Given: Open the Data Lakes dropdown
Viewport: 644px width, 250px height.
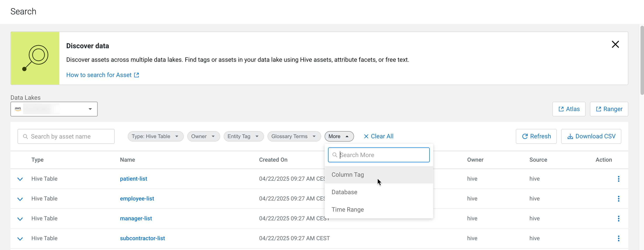Looking at the screenshot, I should (x=54, y=109).
